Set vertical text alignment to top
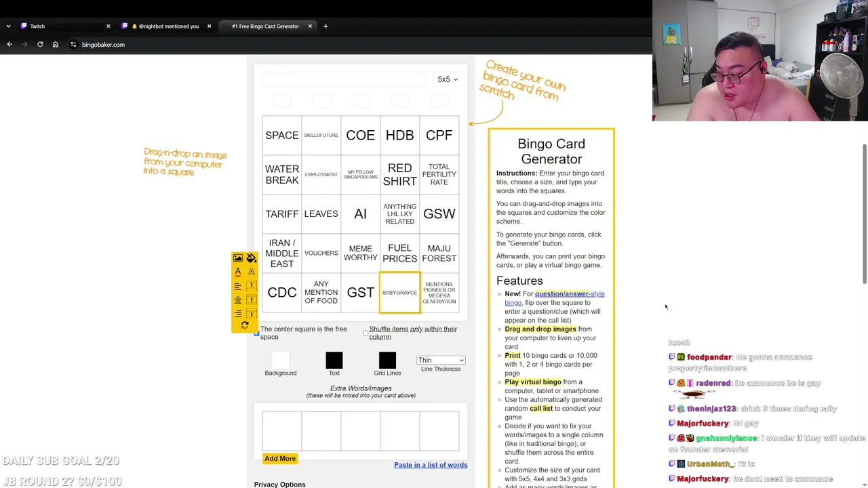 [252, 286]
